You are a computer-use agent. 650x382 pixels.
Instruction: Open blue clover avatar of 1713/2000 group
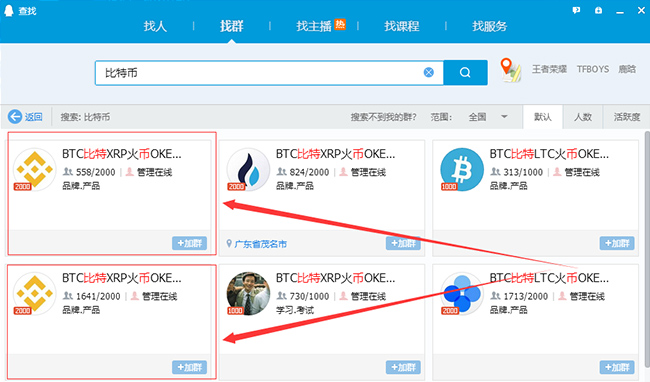pos(462,293)
